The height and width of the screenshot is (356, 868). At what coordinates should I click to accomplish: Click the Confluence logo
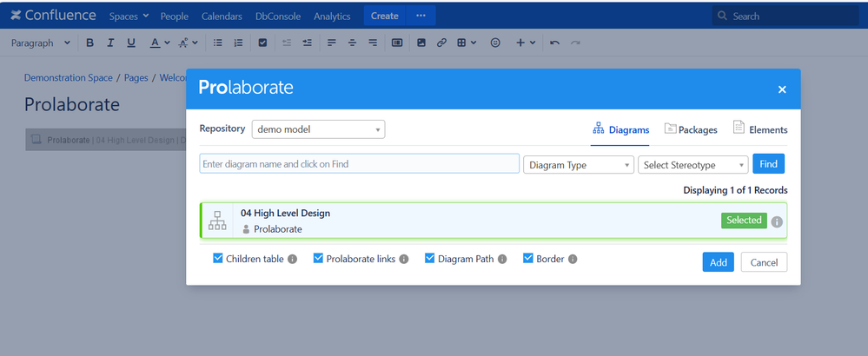point(53,16)
